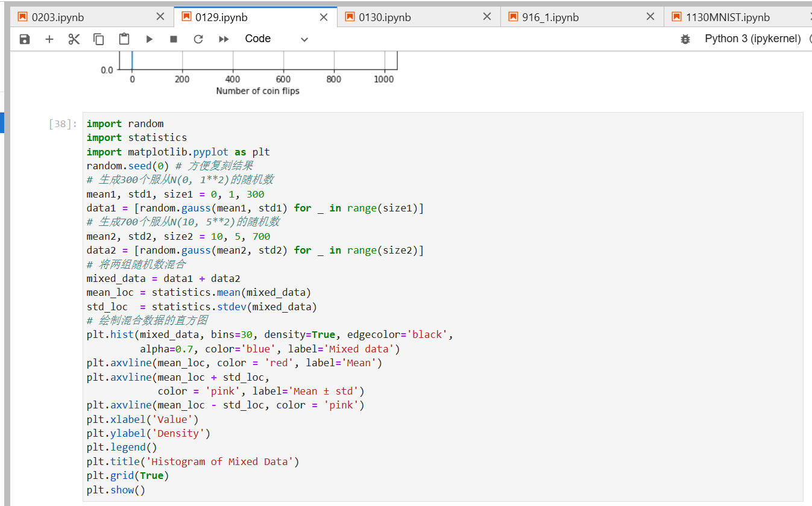The height and width of the screenshot is (506, 812).
Task: Click the 'Number of coin flips' axis label
Action: 257,91
